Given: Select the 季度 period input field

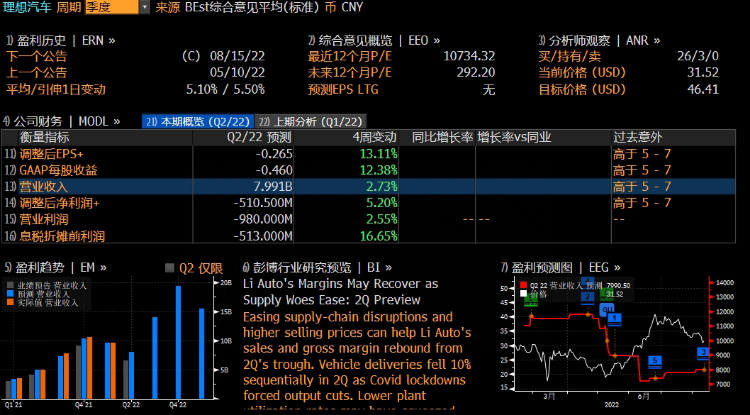Looking at the screenshot, I should tap(112, 7).
